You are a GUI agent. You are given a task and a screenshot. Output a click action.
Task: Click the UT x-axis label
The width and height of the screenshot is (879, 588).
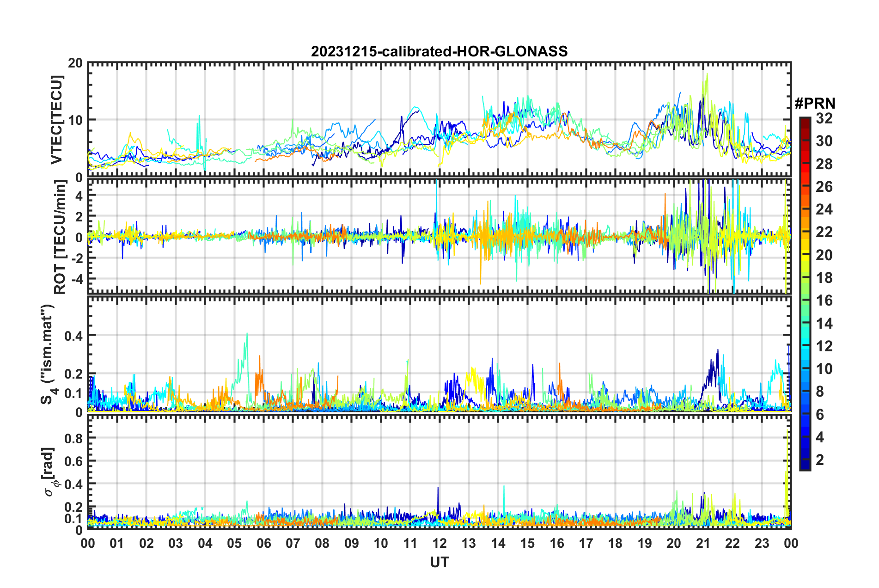point(439,562)
